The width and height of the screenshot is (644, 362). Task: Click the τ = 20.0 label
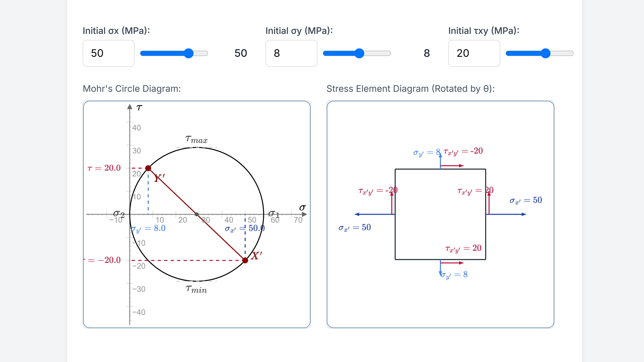pos(104,168)
